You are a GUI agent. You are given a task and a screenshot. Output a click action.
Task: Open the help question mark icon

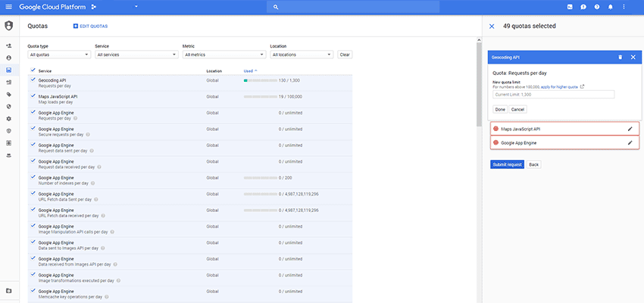597,7
